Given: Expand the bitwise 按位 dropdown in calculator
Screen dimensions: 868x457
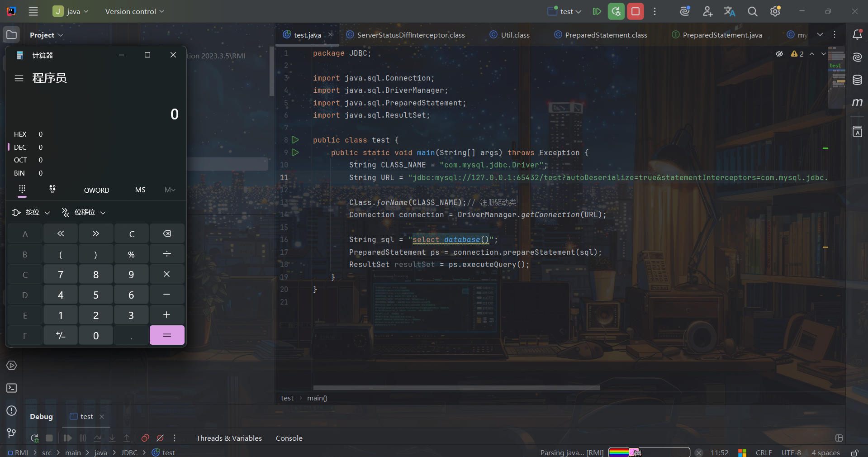Looking at the screenshot, I should pyautogui.click(x=31, y=212).
